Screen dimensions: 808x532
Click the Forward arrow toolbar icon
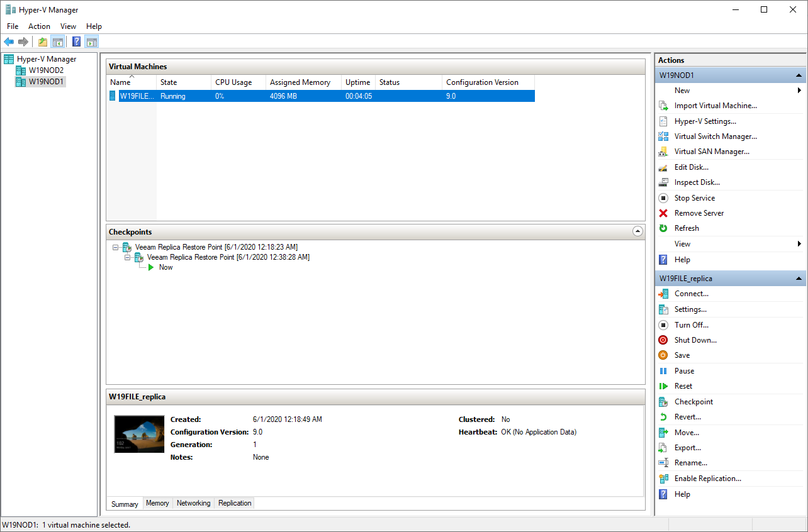pos(23,42)
